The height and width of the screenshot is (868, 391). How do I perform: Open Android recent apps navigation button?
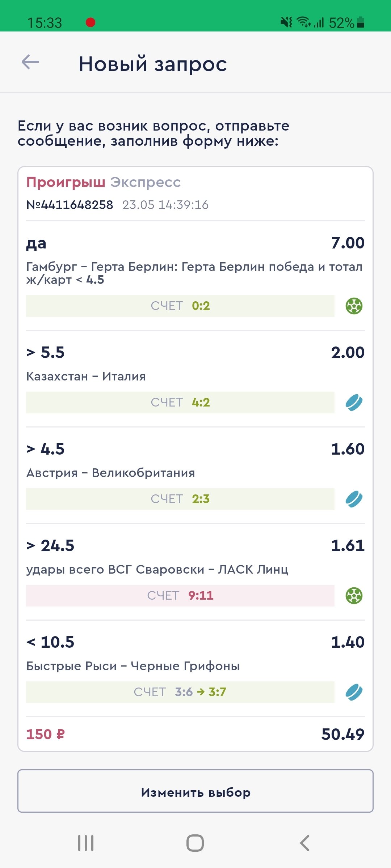point(86,843)
